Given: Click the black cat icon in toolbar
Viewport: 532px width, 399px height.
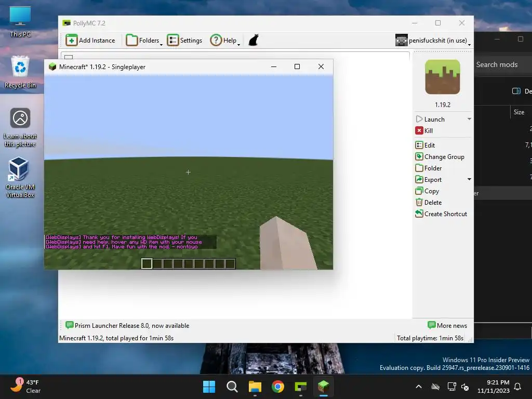Looking at the screenshot, I should click(x=254, y=40).
